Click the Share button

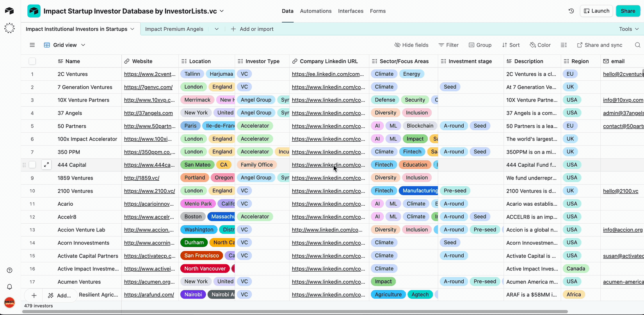tap(628, 11)
